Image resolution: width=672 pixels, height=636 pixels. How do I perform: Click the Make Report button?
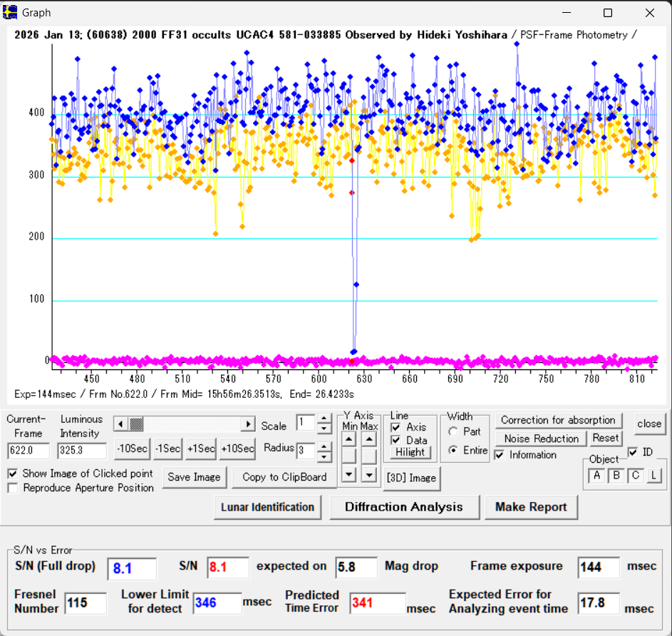(x=531, y=507)
